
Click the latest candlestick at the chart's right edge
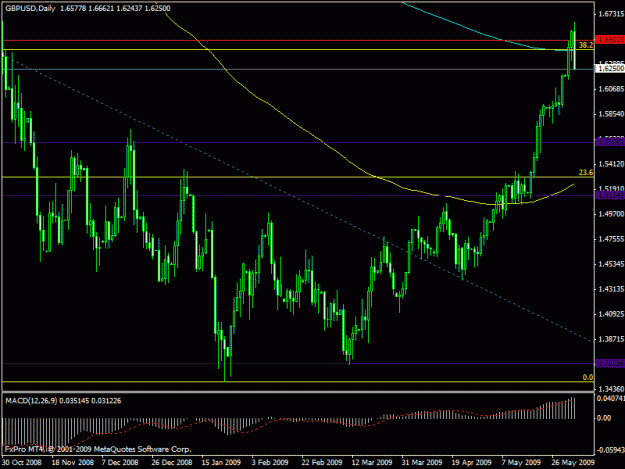point(574,46)
